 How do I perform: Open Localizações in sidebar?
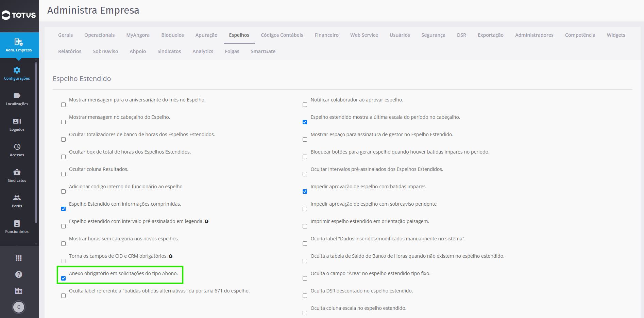[x=17, y=99]
